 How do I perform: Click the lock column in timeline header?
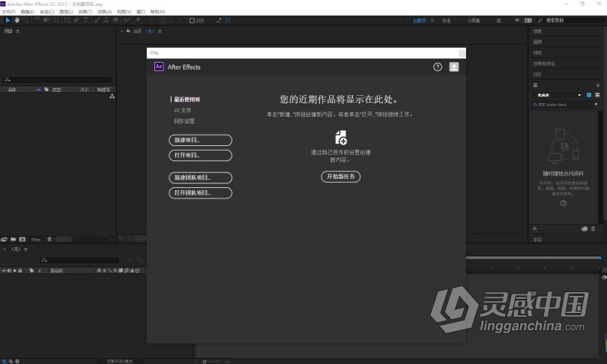point(20,271)
